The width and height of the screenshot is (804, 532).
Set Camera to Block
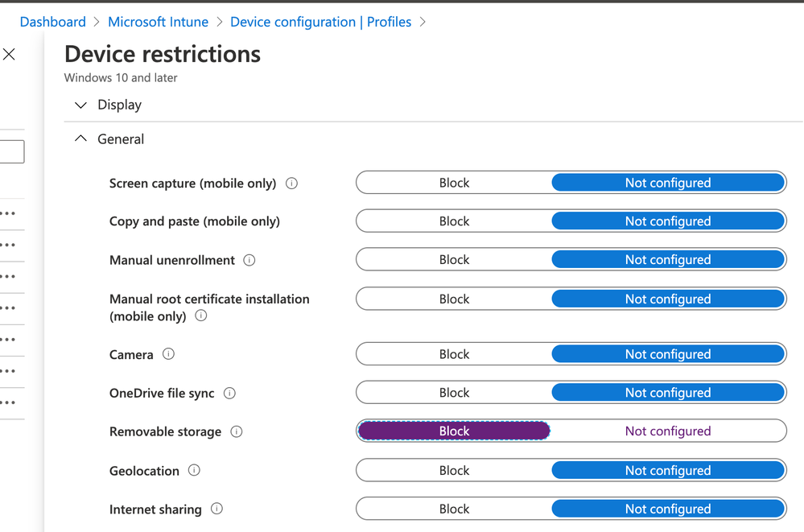tap(454, 354)
